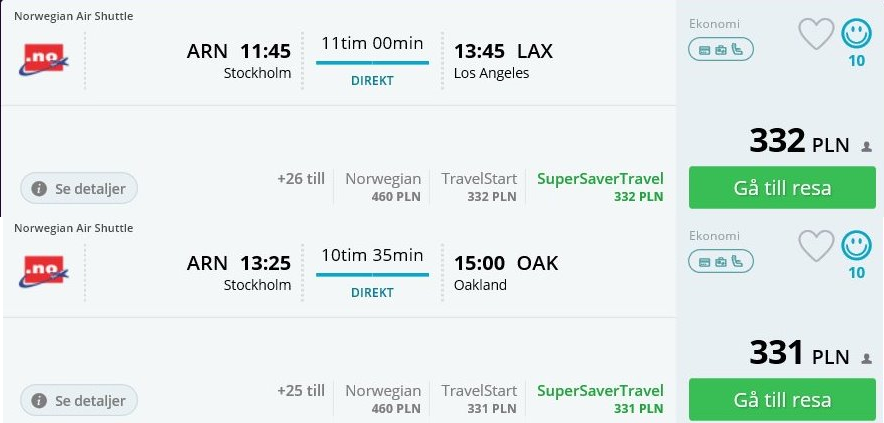Expand the +25 till more offers
Viewport: 884px width, 423px height.
click(x=301, y=391)
